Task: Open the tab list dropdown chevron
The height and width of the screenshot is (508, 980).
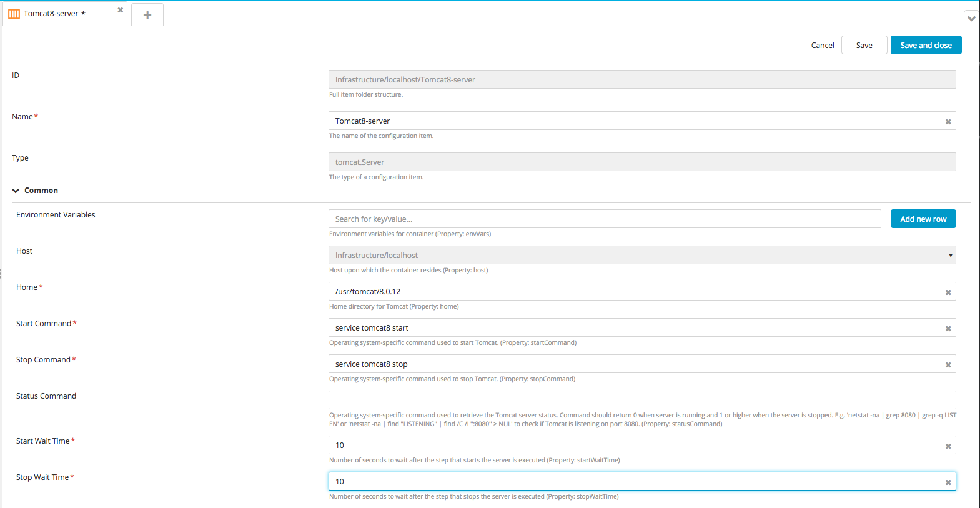Action: pos(971,18)
